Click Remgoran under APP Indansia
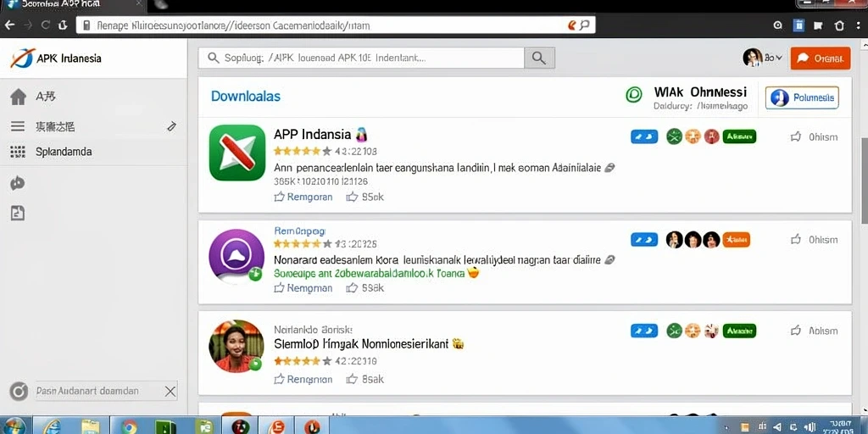868x434 pixels. coord(303,197)
